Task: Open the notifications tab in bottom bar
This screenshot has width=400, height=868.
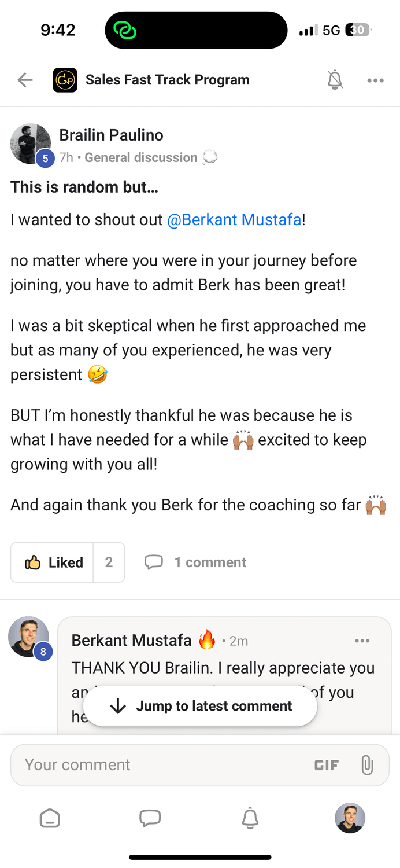Action: tap(250, 818)
